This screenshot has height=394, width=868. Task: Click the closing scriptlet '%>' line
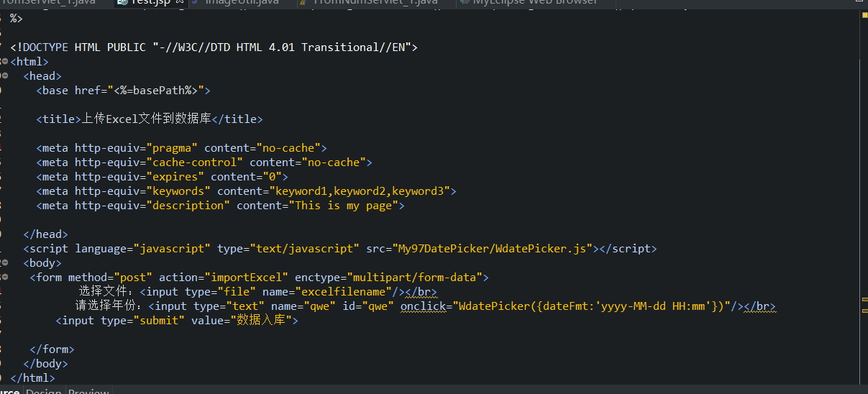(17, 19)
